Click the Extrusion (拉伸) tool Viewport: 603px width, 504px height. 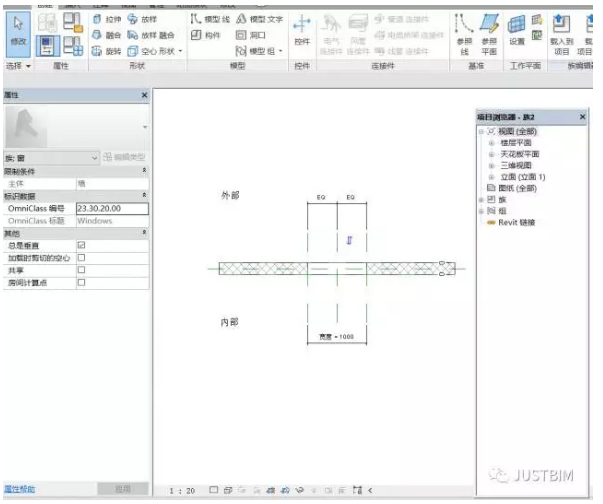click(x=107, y=19)
